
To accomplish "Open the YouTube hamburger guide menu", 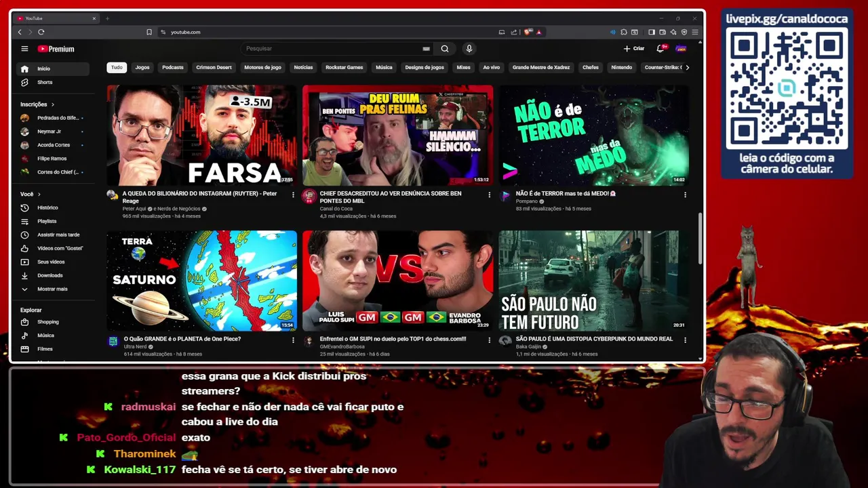I will pos(24,49).
